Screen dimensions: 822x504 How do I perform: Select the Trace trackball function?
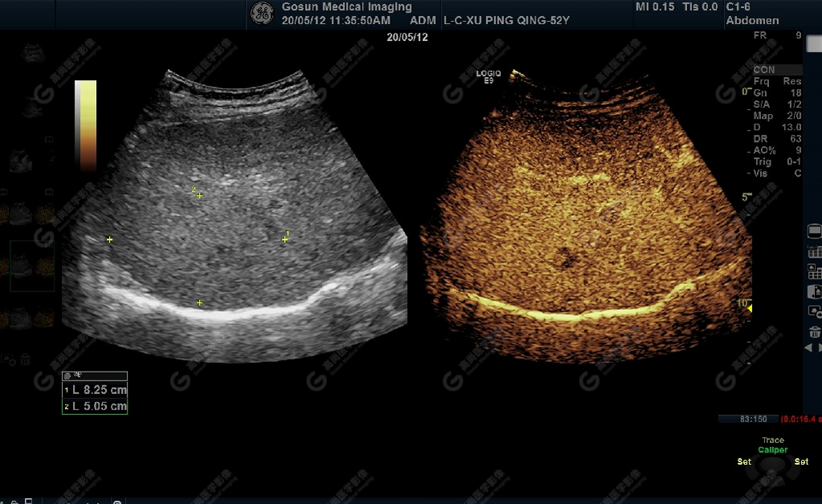tap(773, 441)
